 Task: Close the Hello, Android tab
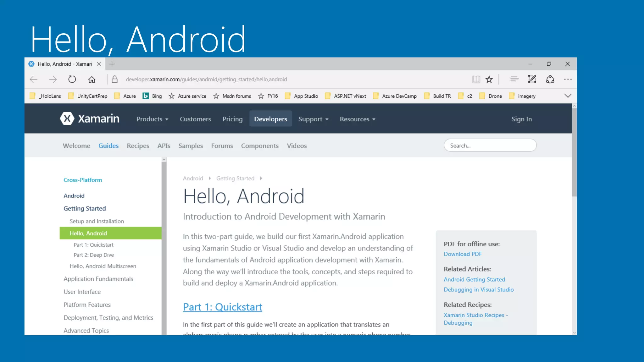click(x=99, y=64)
